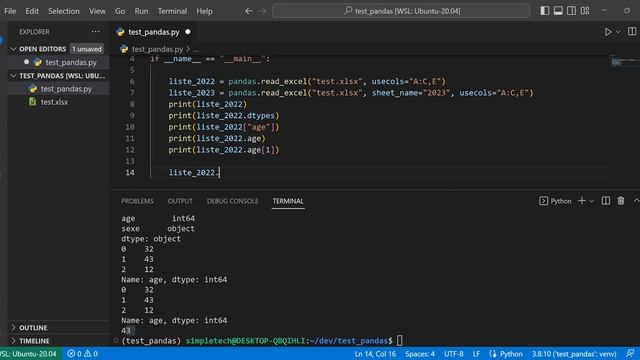This screenshot has width=640, height=360.
Task: Click the terminal command status circle
Action: 116,340
